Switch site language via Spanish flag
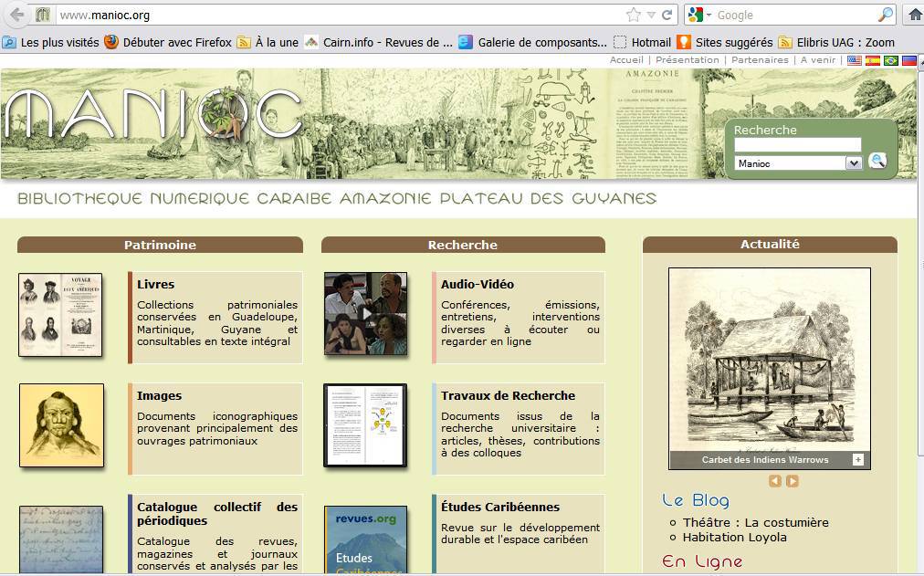The image size is (924, 576). click(x=873, y=60)
